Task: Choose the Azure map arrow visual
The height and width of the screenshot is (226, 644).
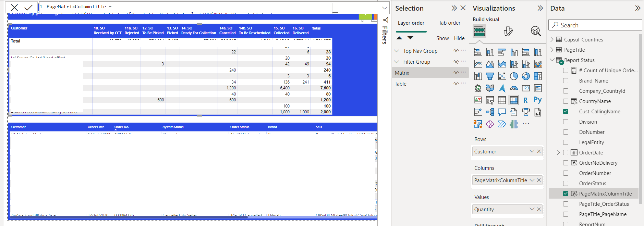Action: 502,88
